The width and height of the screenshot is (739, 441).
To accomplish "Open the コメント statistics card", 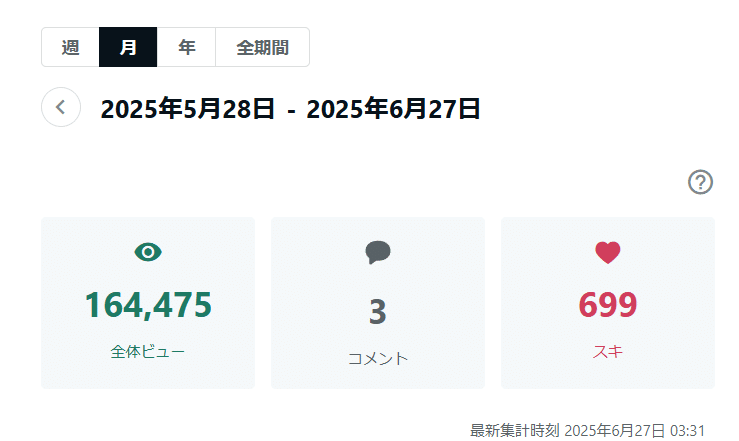I will click(378, 303).
